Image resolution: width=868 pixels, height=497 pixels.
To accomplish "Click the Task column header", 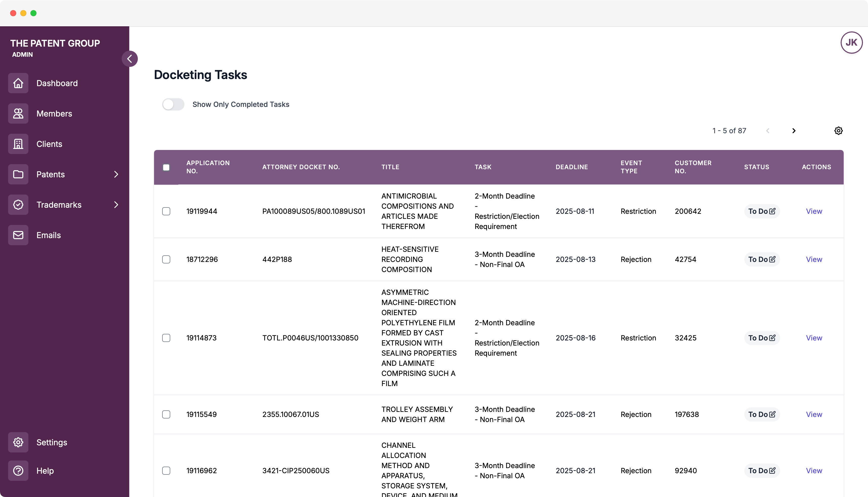I will [x=483, y=167].
